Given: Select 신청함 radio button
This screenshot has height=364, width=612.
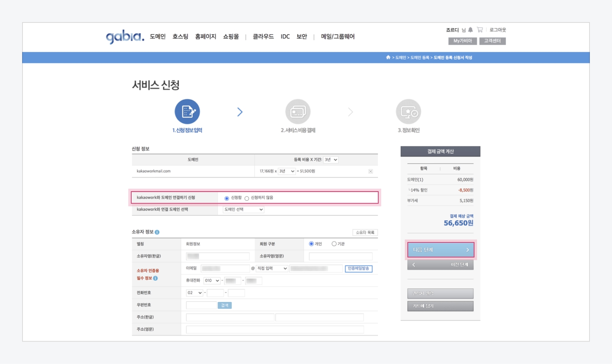Looking at the screenshot, I should [x=227, y=198].
